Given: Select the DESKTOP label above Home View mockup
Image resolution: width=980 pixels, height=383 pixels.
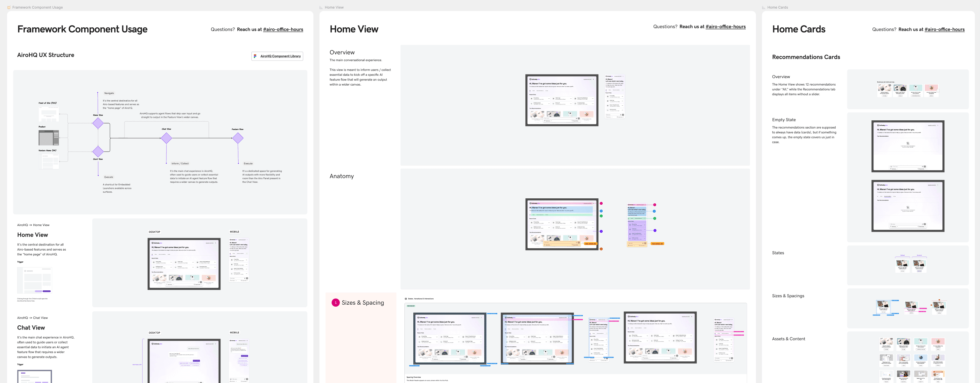Looking at the screenshot, I should tap(154, 232).
